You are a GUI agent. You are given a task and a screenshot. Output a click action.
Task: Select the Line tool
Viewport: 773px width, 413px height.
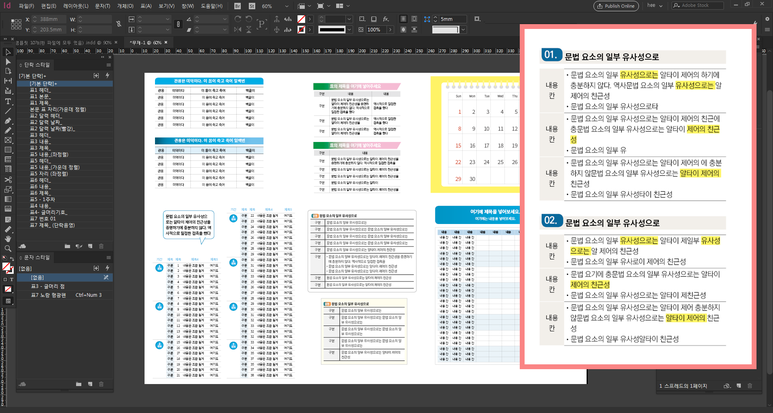(x=8, y=111)
